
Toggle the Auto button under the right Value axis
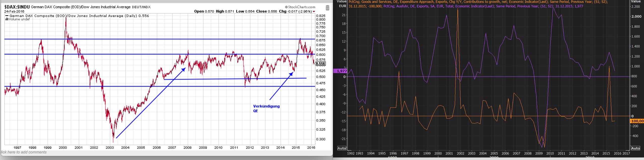tap(635, 148)
